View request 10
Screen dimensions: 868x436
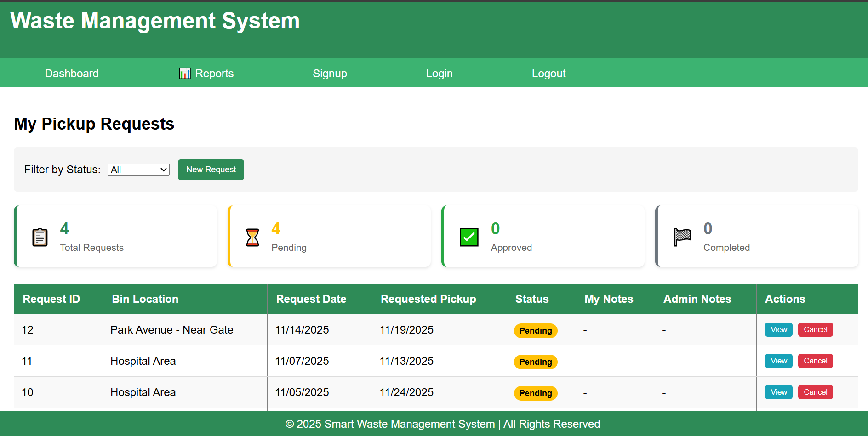click(778, 392)
